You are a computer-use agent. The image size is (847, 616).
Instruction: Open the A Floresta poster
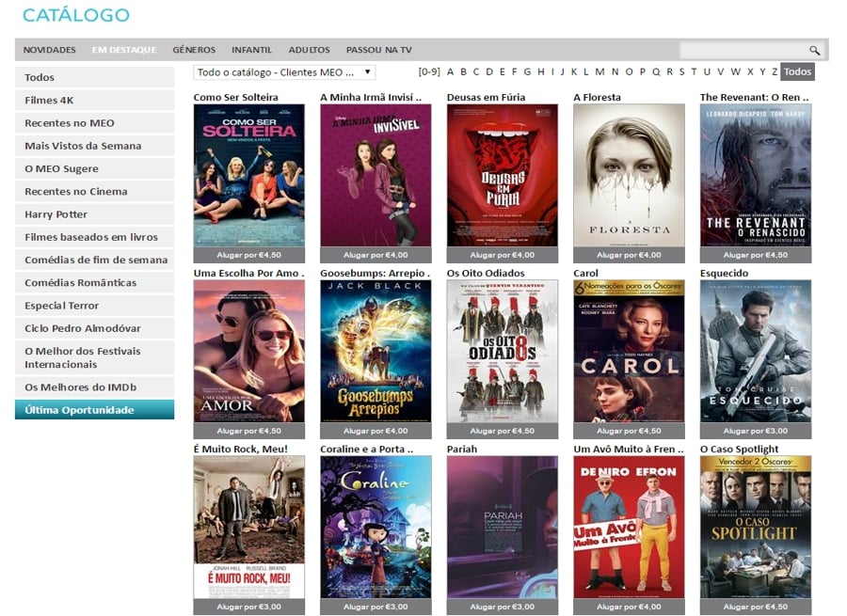[x=629, y=176]
